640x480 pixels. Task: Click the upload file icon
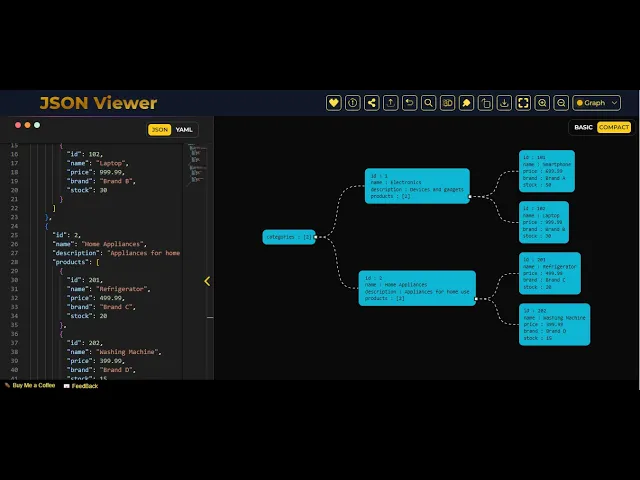tap(391, 103)
